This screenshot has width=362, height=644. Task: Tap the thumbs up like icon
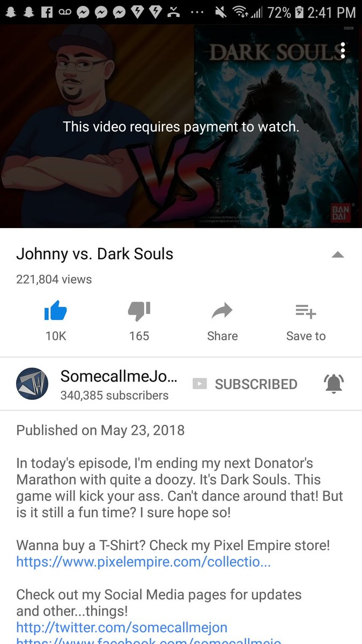coord(56,311)
